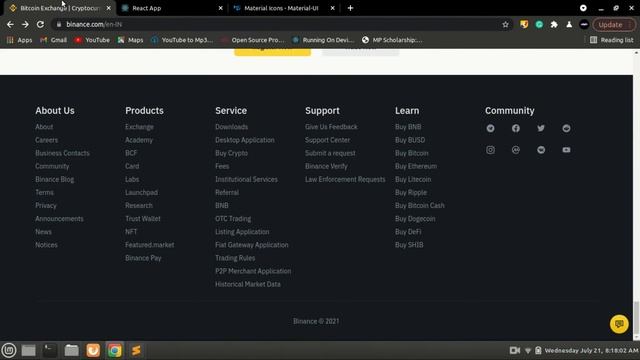The width and height of the screenshot is (640, 360).
Task: Open the Historical Market Data link
Action: (248, 284)
